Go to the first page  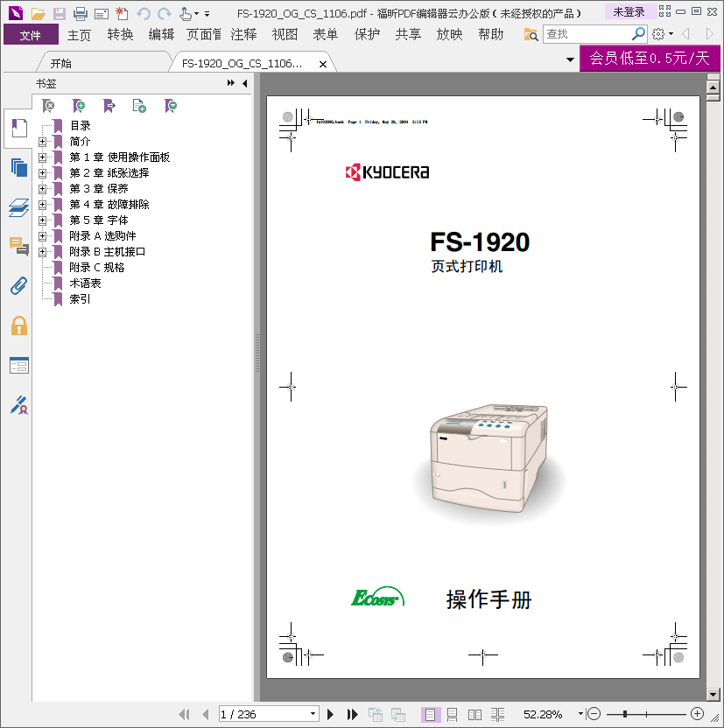[185, 714]
